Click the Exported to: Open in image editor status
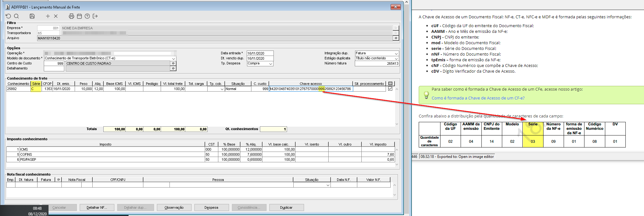The height and width of the screenshot is (216, 644). click(457, 157)
